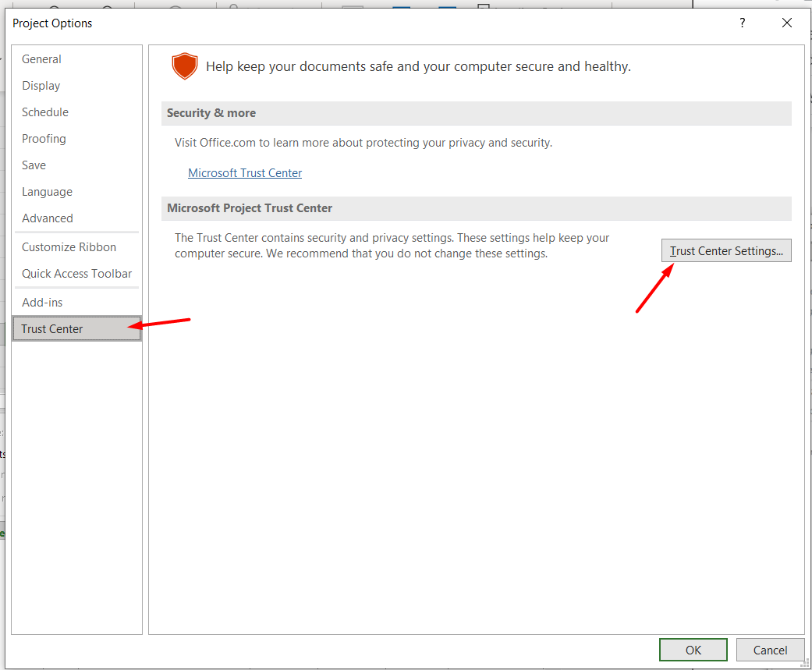Click the 'Visit Office.com to learn more' text
This screenshot has width=812, height=670.
click(363, 143)
